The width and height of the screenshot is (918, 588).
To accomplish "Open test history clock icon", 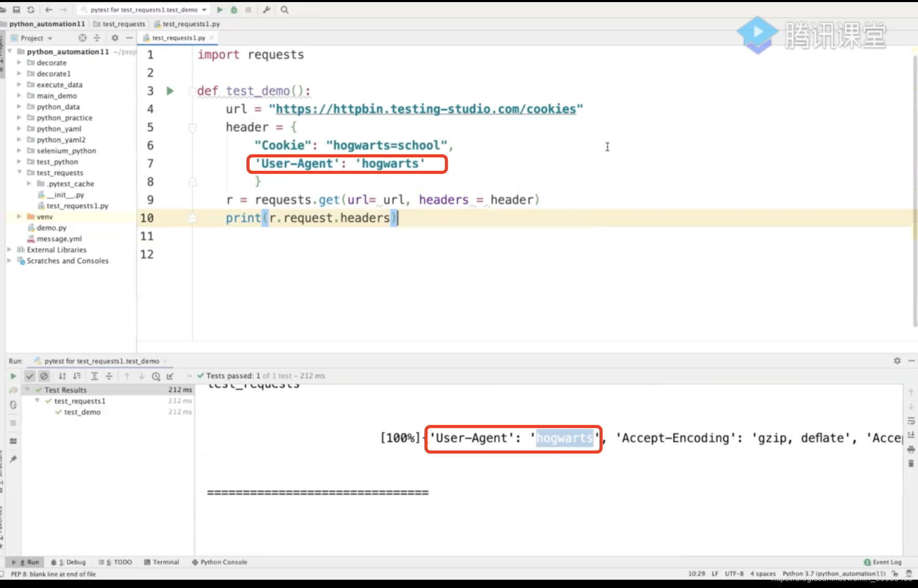I will [x=156, y=376].
